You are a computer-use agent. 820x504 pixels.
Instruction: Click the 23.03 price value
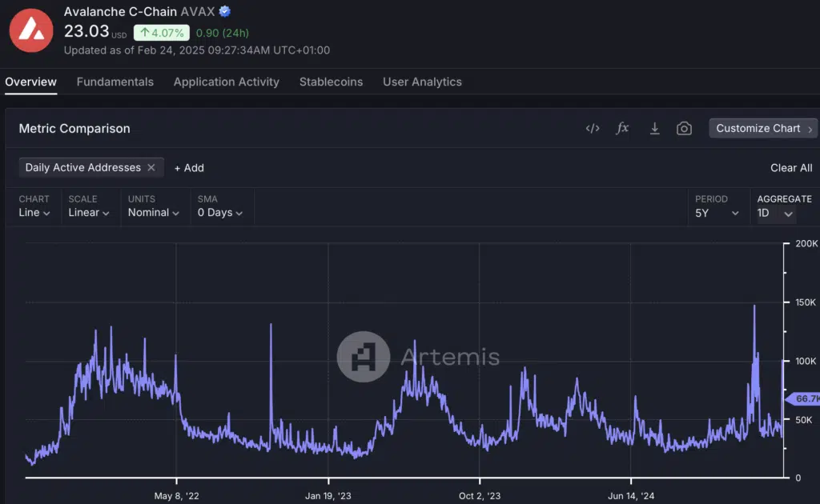click(x=86, y=31)
